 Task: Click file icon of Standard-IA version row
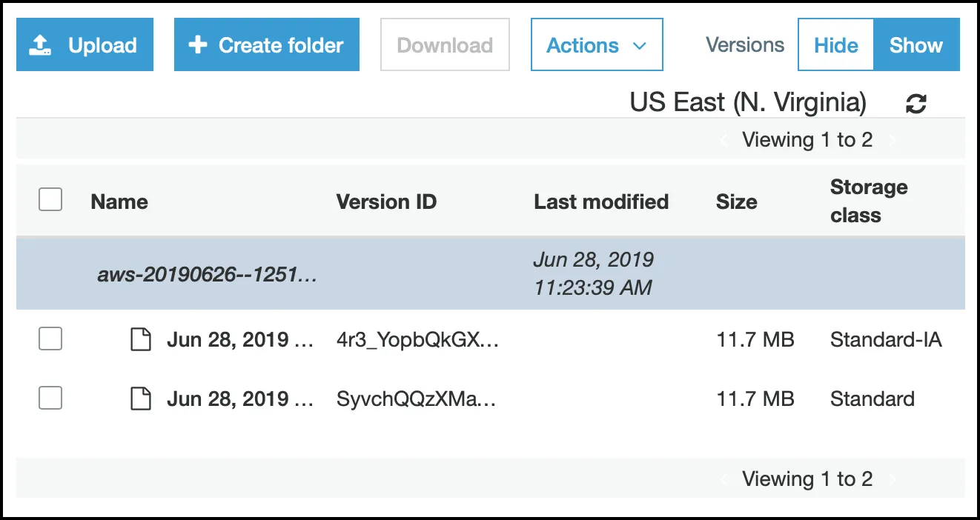coord(141,340)
